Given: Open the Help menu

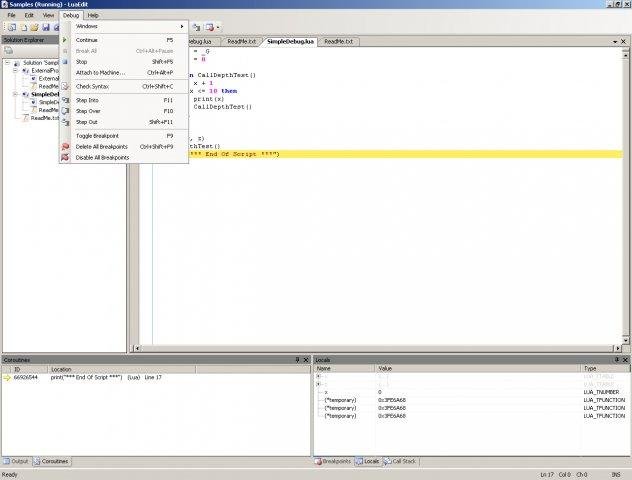Looking at the screenshot, I should 93,15.
